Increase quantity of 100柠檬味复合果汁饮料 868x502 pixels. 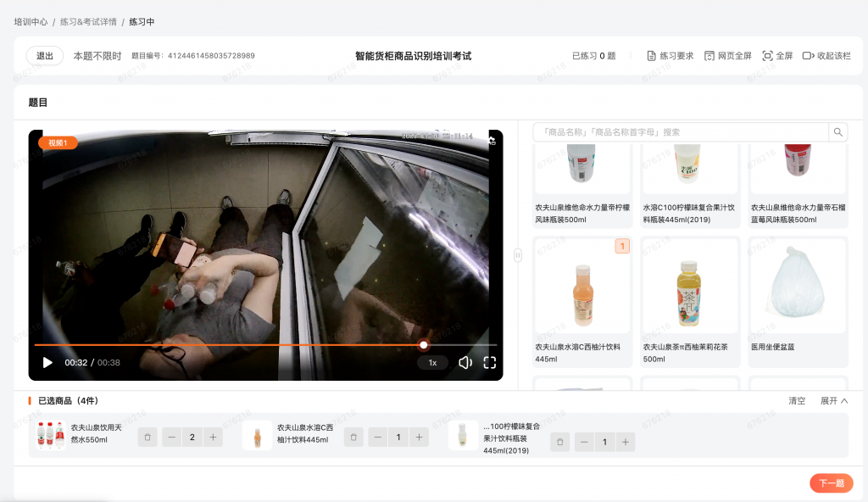click(626, 442)
